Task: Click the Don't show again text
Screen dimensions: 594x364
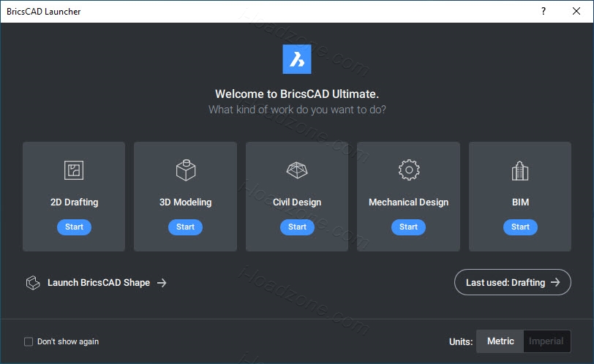Action: tap(68, 341)
